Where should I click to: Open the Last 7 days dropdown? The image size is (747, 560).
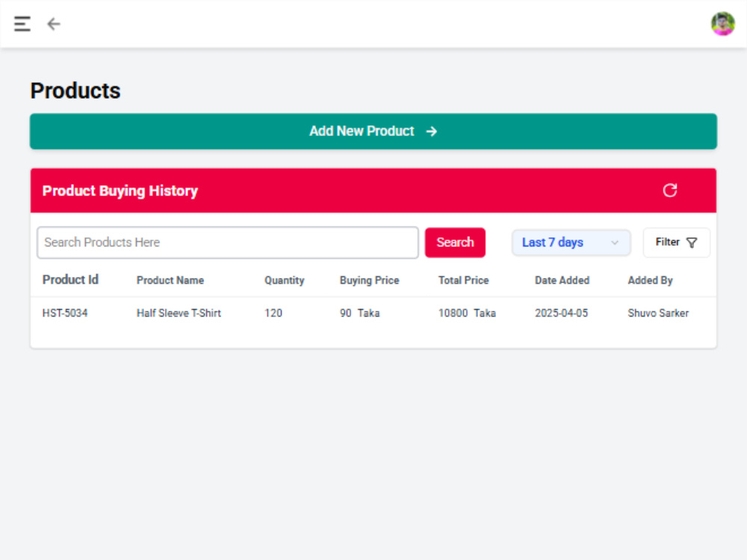[571, 243]
